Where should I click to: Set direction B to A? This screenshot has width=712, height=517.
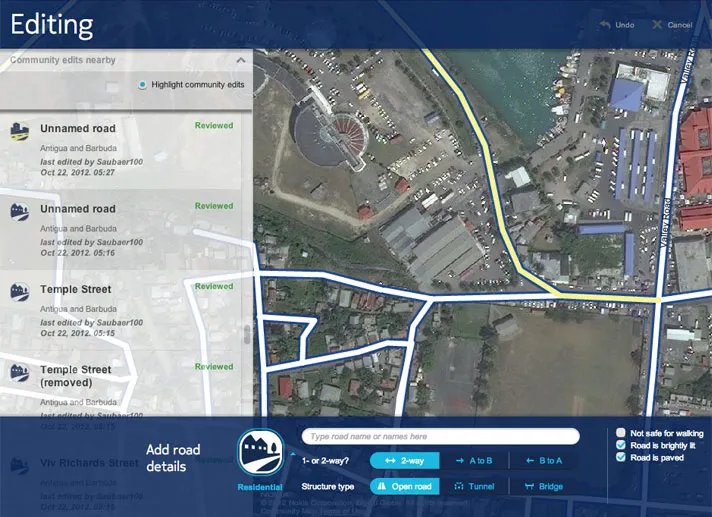pyautogui.click(x=544, y=461)
